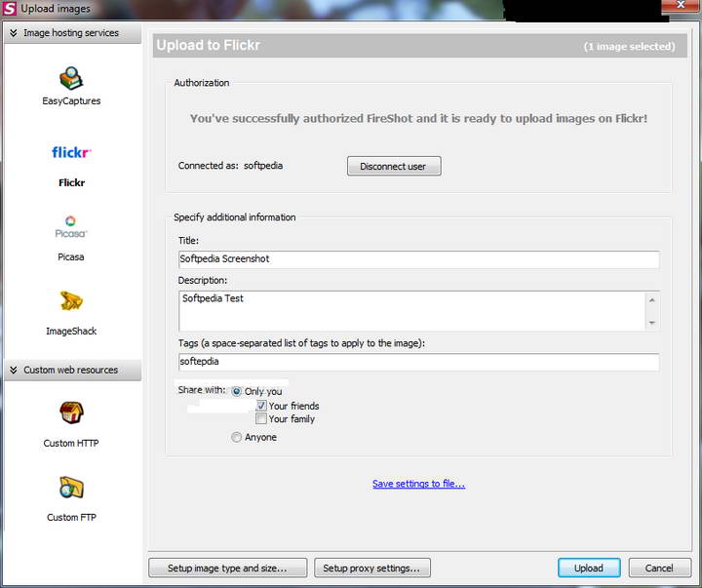Click the Description scrollbar down arrow
This screenshot has width=702, height=588.
point(652,323)
